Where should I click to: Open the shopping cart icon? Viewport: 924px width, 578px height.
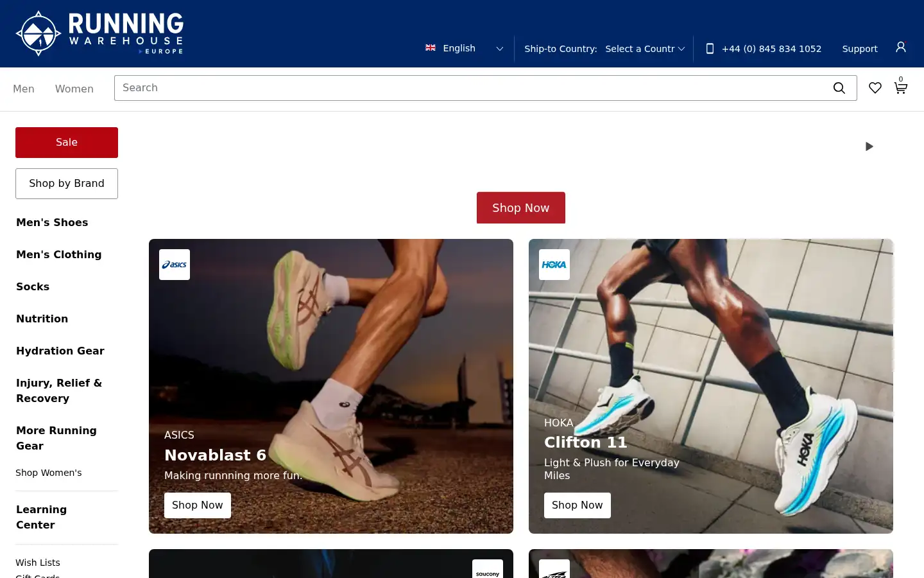tap(901, 87)
